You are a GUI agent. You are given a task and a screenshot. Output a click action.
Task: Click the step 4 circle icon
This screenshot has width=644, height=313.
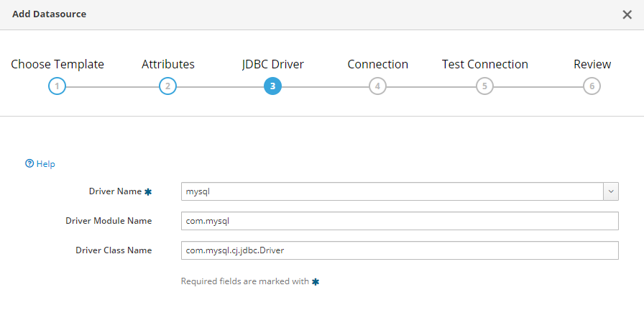coord(377,86)
